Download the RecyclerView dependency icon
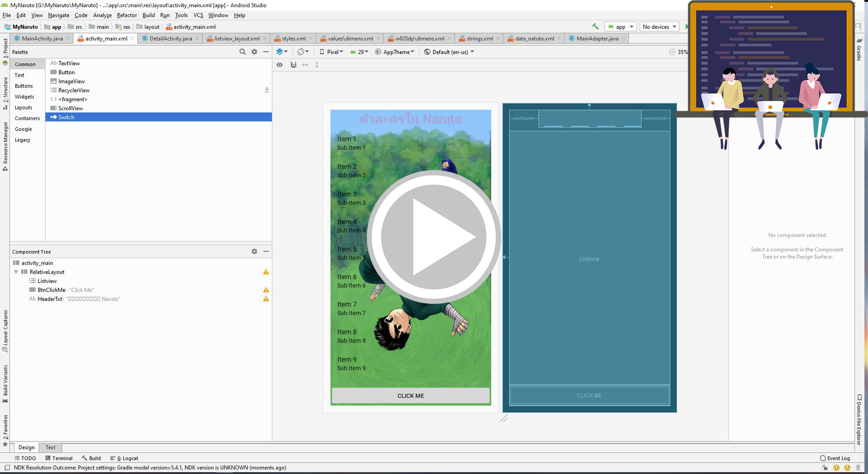The height and width of the screenshot is (474, 868). click(x=267, y=90)
